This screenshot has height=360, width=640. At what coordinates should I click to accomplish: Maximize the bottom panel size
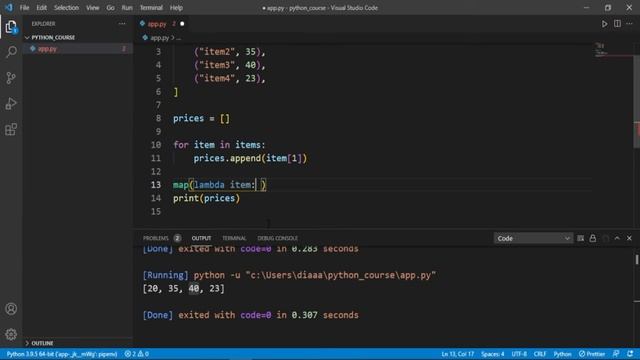point(617,238)
